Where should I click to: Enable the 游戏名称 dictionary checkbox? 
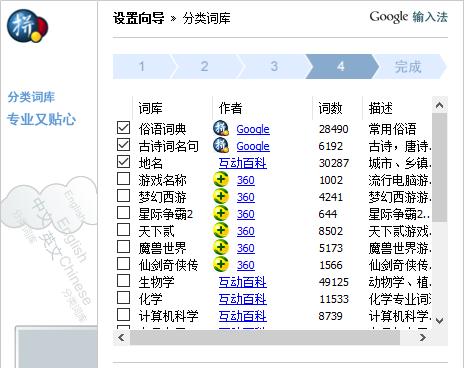tap(123, 179)
